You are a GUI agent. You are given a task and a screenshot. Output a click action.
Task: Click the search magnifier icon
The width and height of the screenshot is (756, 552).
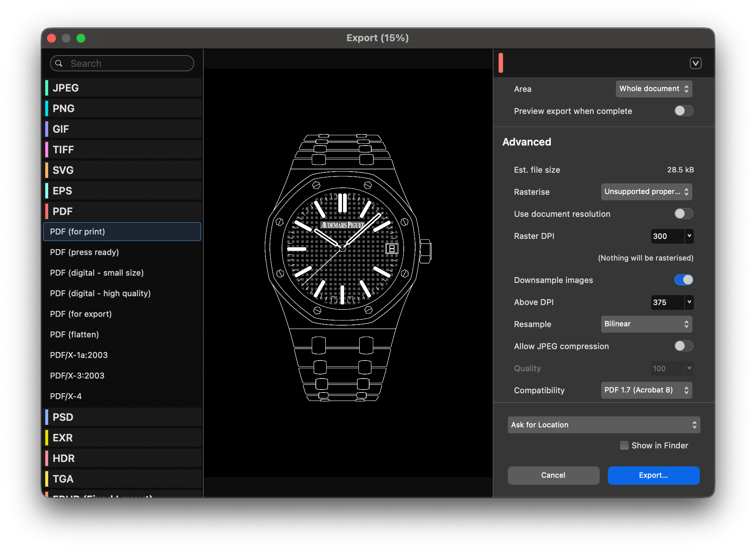[59, 63]
